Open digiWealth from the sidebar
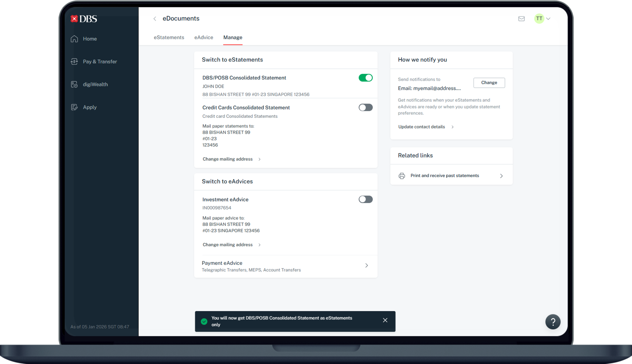Image resolution: width=632 pixels, height=364 pixels. [x=95, y=84]
